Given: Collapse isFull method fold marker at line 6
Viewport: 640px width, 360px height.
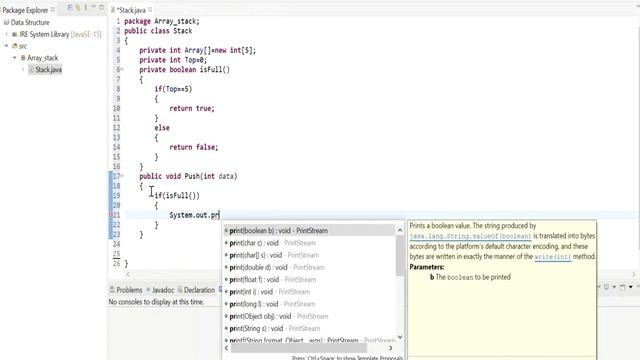Looking at the screenshot, I should pyautogui.click(x=122, y=70).
